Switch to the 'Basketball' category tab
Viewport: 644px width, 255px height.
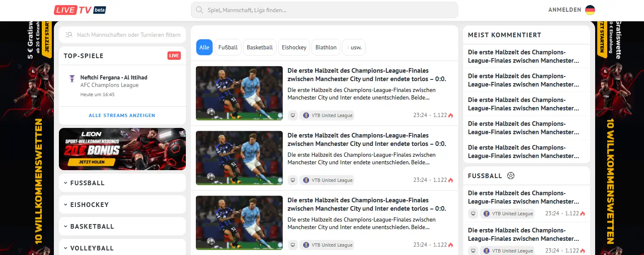click(260, 47)
